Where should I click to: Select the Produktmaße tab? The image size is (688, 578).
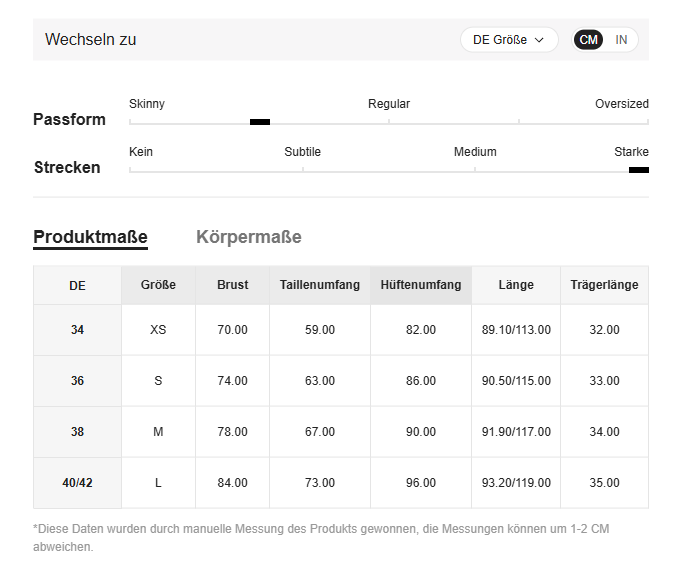pos(90,238)
